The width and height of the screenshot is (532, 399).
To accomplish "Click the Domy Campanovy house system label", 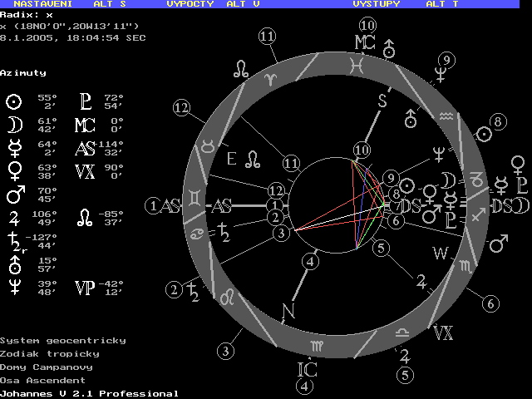I will [x=47, y=367].
